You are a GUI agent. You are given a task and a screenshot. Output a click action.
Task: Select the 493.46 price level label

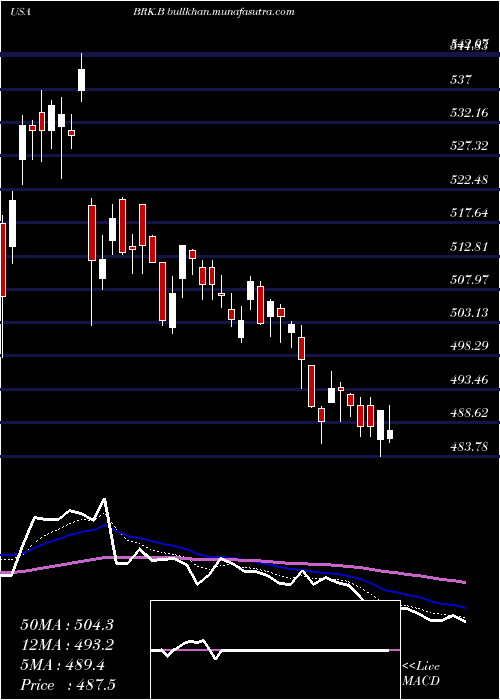point(470,379)
